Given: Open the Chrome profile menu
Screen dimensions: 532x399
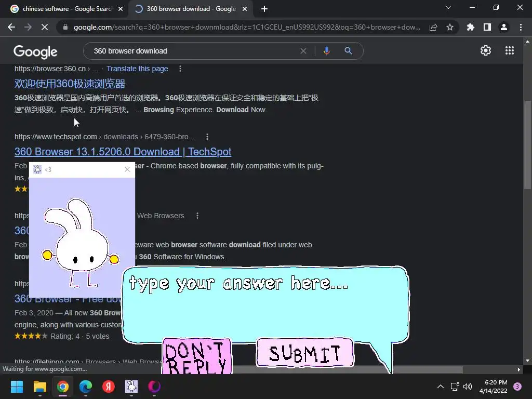Looking at the screenshot, I should [x=504, y=27].
